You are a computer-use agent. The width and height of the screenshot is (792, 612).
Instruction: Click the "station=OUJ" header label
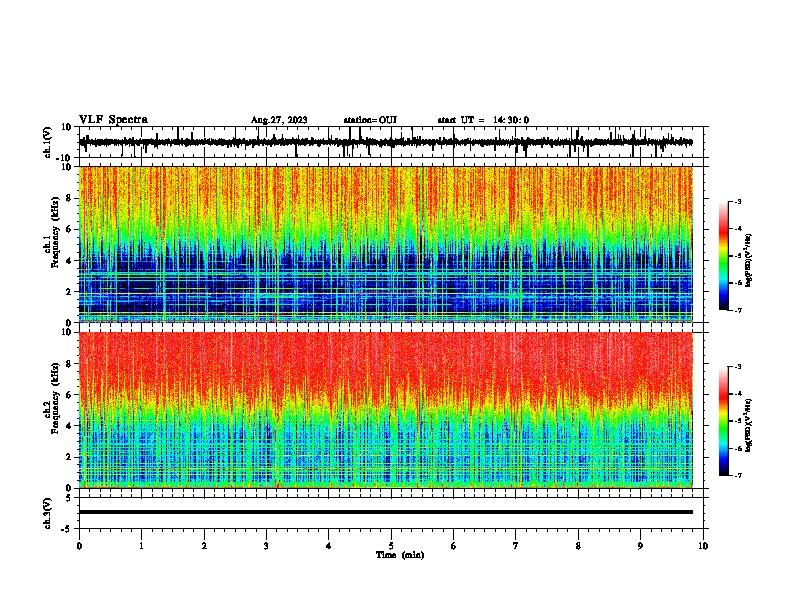(x=370, y=120)
